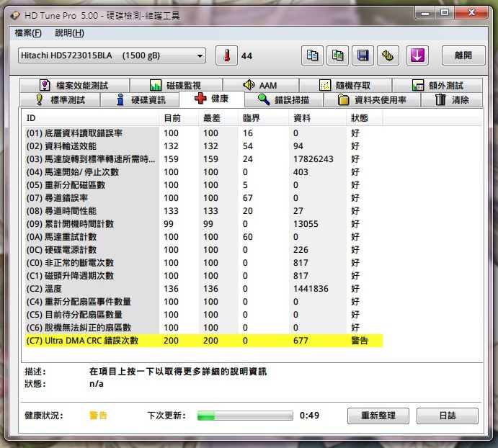Screen dimensions: 498x448
Task: Select row (09) 累計開機時間計數
Action: pyautogui.click(x=203, y=224)
